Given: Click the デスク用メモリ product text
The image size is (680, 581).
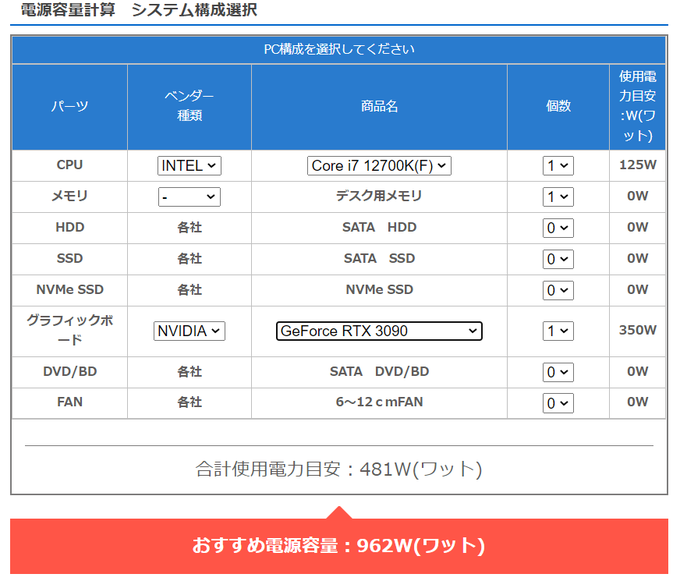Looking at the screenshot, I should point(379,196).
